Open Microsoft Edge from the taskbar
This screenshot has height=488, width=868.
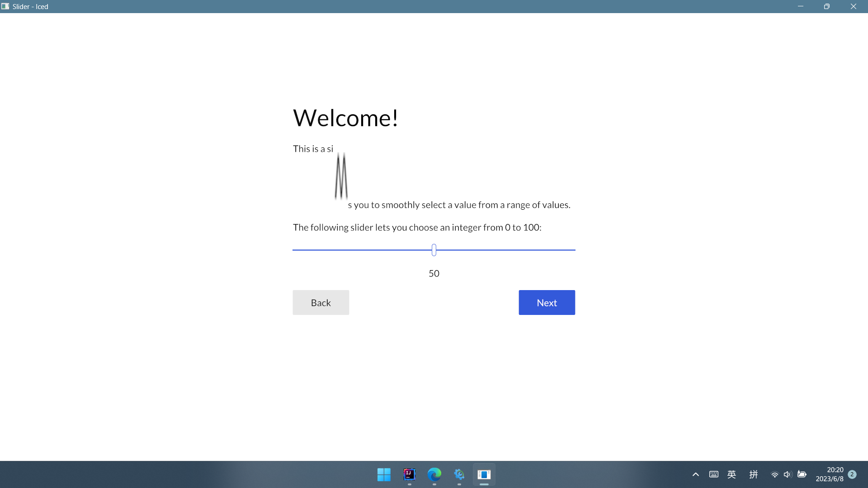click(x=434, y=475)
